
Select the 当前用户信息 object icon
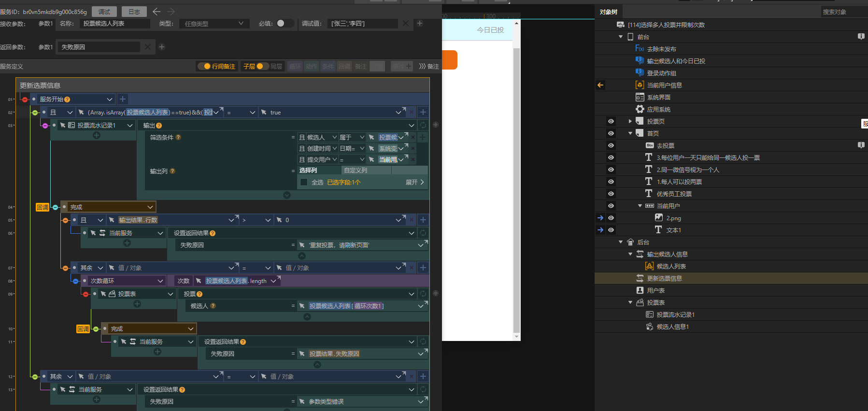640,85
